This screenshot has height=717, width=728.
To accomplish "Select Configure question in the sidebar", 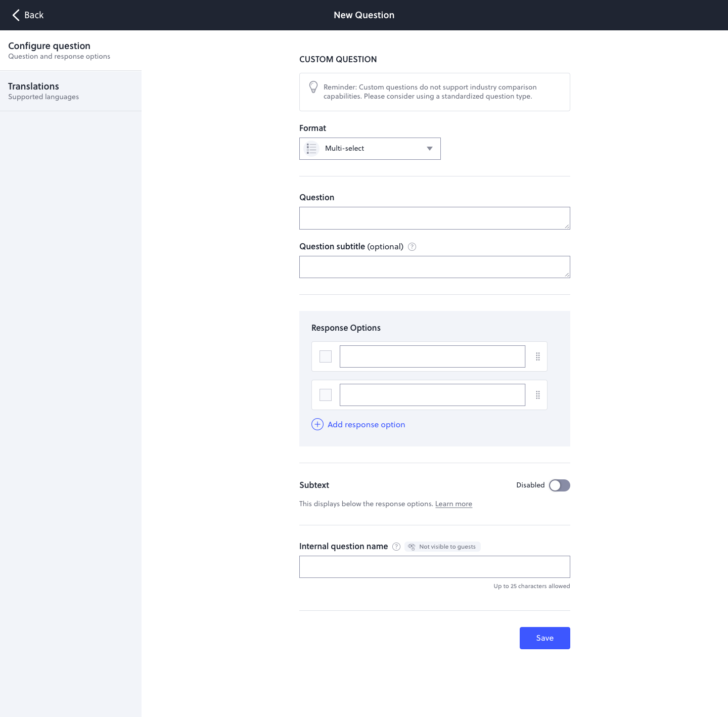I will coord(49,50).
